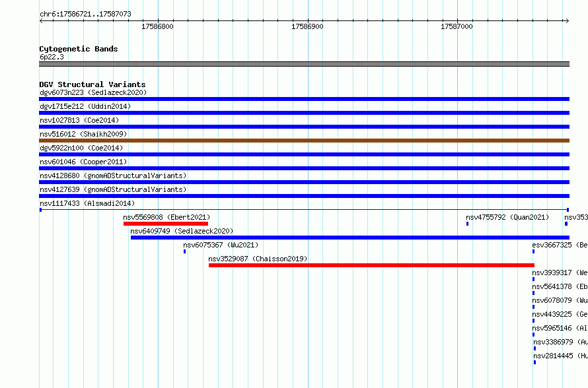This screenshot has width=588, height=388.
Task: Click the dgv5922n100 (Coe2014) variant bar
Action: pos(304,154)
